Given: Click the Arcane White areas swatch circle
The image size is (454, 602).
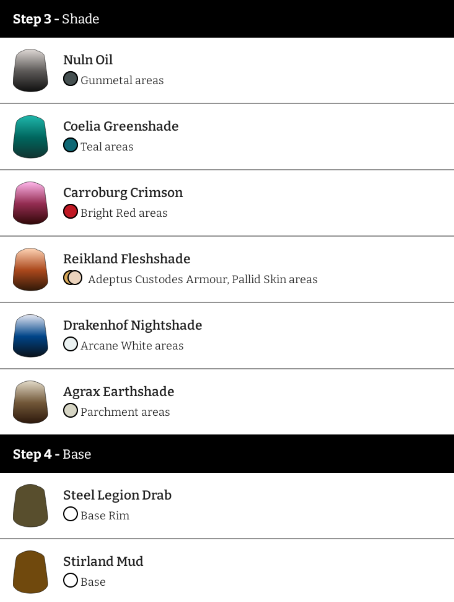Looking at the screenshot, I should [x=71, y=344].
